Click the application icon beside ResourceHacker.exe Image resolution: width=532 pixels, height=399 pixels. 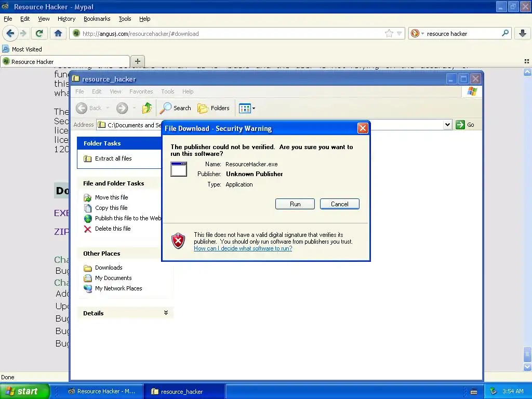pos(179,169)
